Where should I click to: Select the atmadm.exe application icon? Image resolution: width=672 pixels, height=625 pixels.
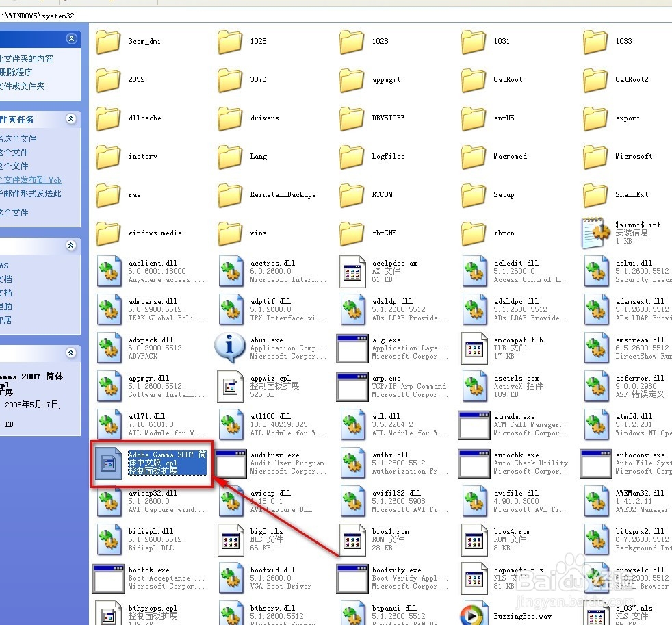coord(474,425)
